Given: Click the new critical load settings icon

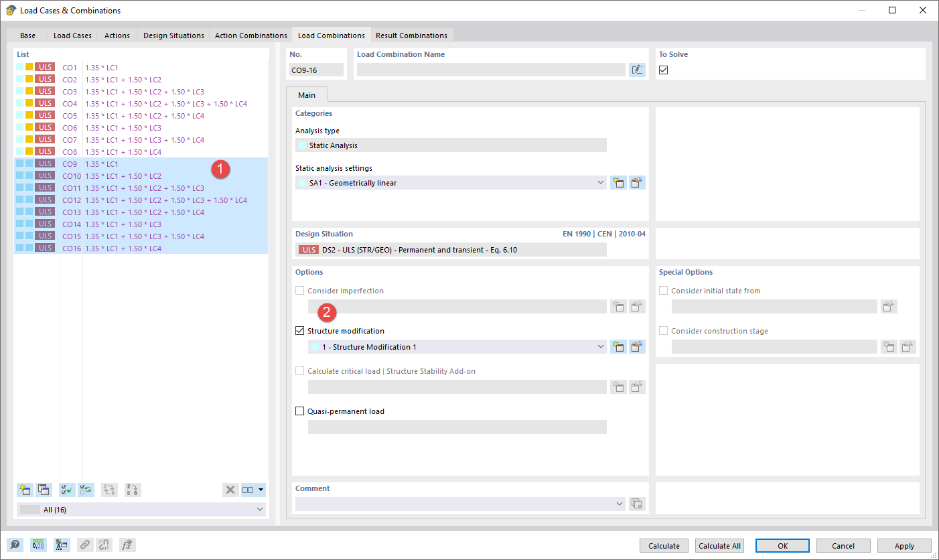Looking at the screenshot, I should pyautogui.click(x=618, y=387).
